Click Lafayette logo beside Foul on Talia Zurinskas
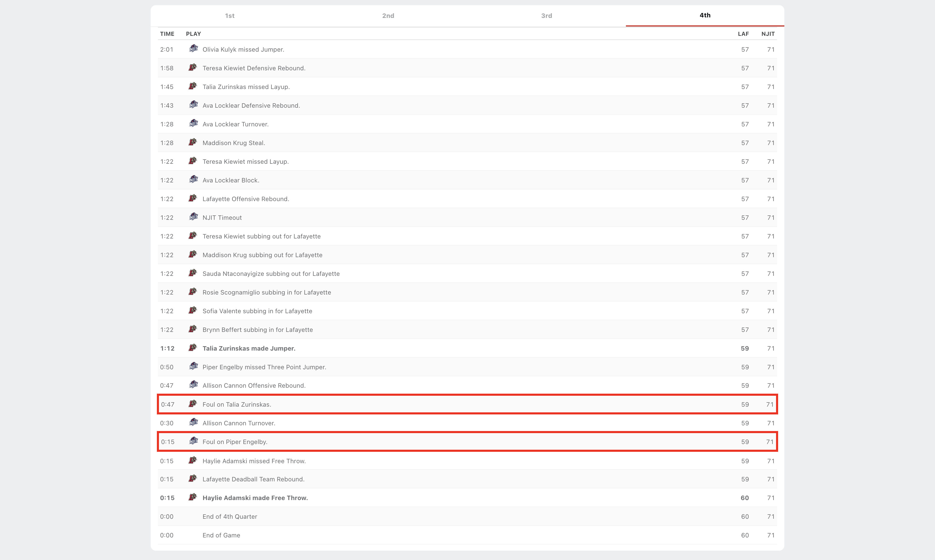The image size is (935, 560). (193, 404)
